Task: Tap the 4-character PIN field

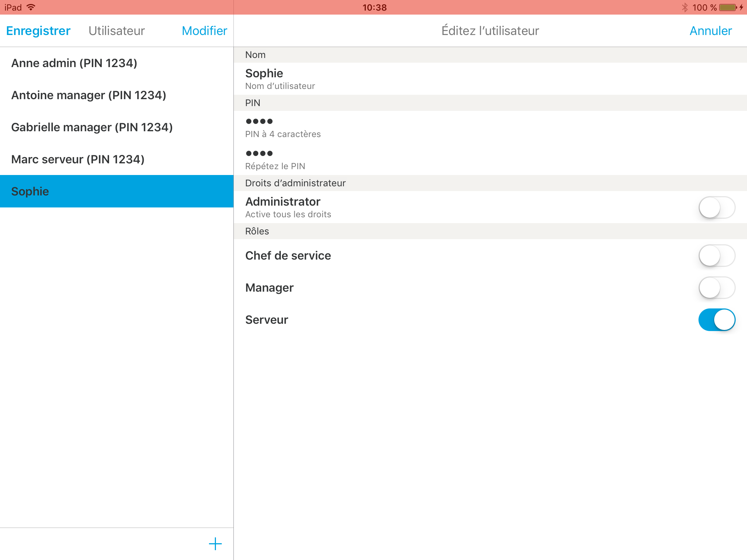Action: [x=490, y=127]
